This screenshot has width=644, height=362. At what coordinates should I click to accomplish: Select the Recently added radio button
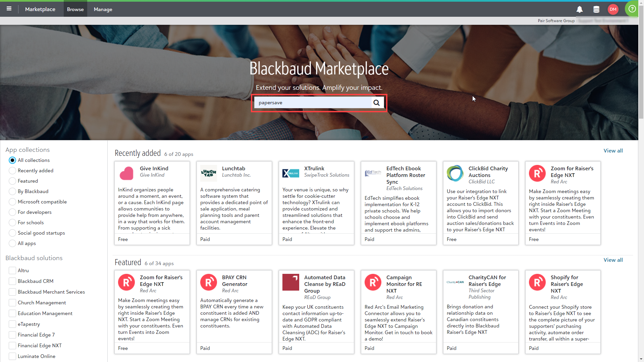[12, 171]
